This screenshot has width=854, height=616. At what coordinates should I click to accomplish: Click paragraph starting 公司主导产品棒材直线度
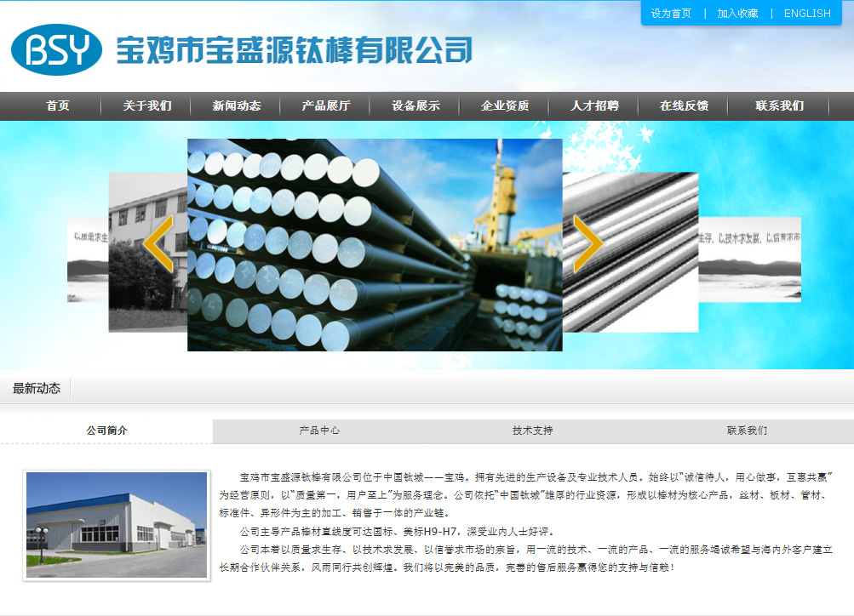[397, 531]
